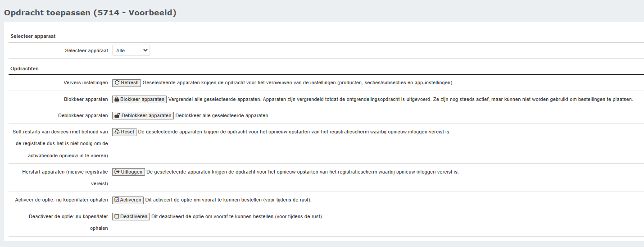Click the recycle arrows icon on Reset
Image resolution: width=644 pixels, height=247 pixels.
click(117, 132)
